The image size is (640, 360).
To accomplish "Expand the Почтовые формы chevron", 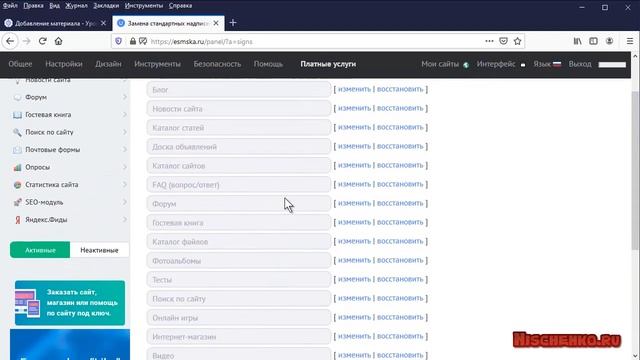I will pos(124,150).
